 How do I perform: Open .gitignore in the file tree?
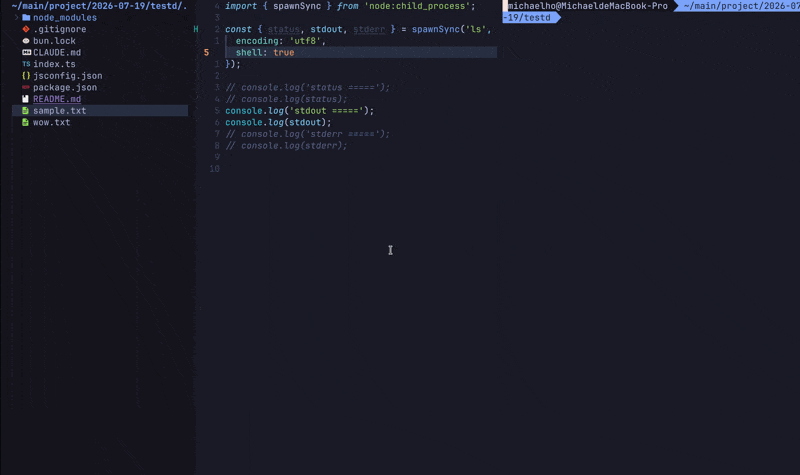[x=60, y=29]
